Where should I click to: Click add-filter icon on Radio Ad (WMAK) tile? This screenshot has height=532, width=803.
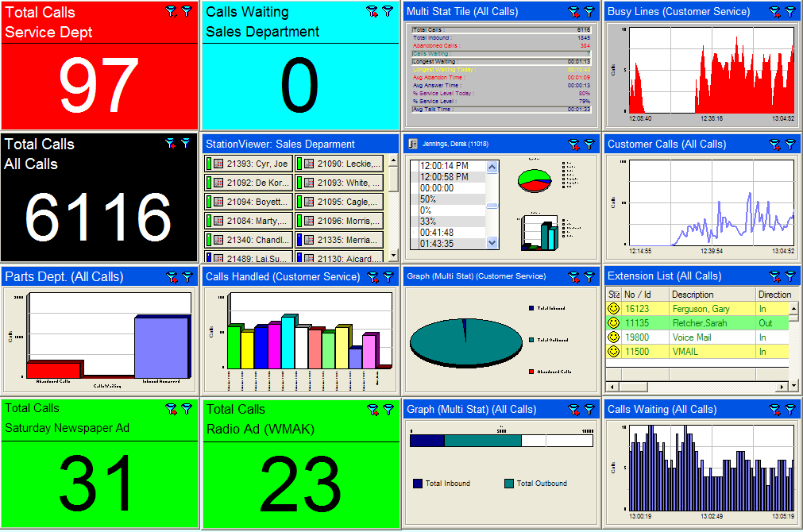[373, 410]
